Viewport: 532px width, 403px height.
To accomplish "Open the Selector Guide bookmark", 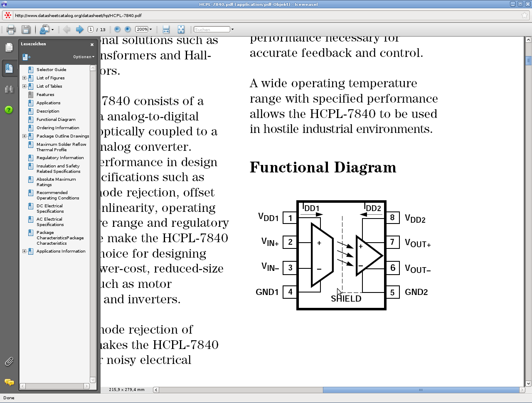I will click(51, 70).
